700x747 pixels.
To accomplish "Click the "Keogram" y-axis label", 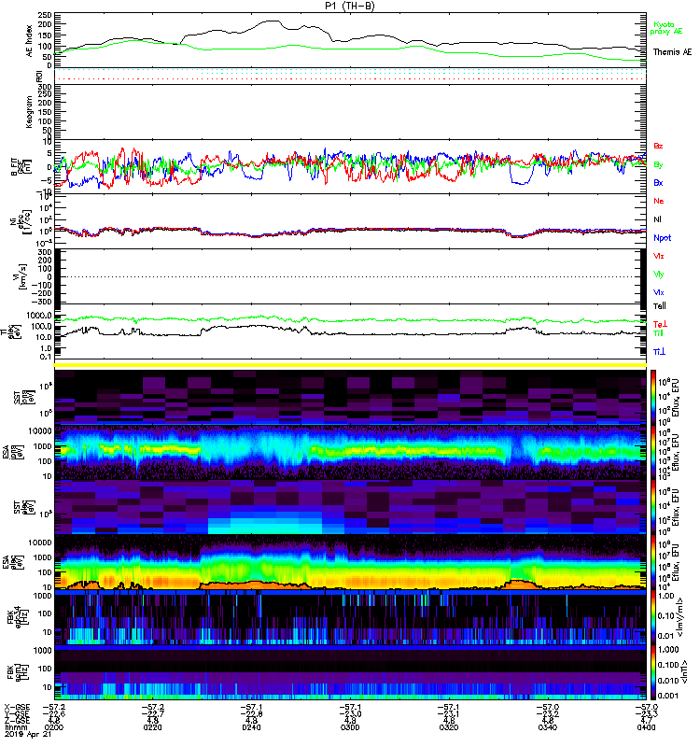I will [x=30, y=112].
